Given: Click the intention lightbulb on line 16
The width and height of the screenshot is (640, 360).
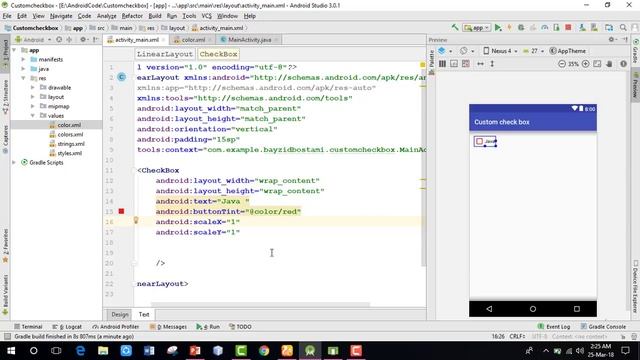Looking at the screenshot, I should coord(136,220).
